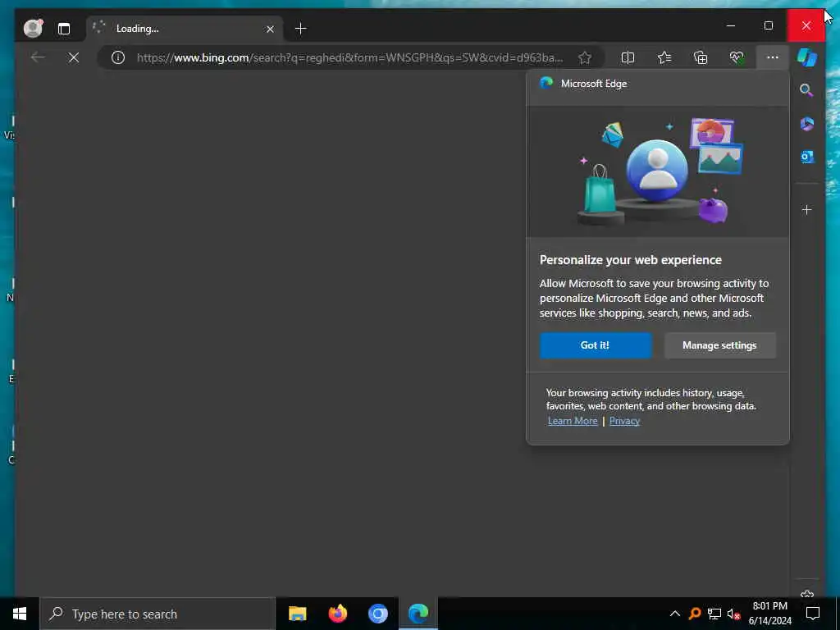Open Copilot sidebar icon

click(x=807, y=57)
